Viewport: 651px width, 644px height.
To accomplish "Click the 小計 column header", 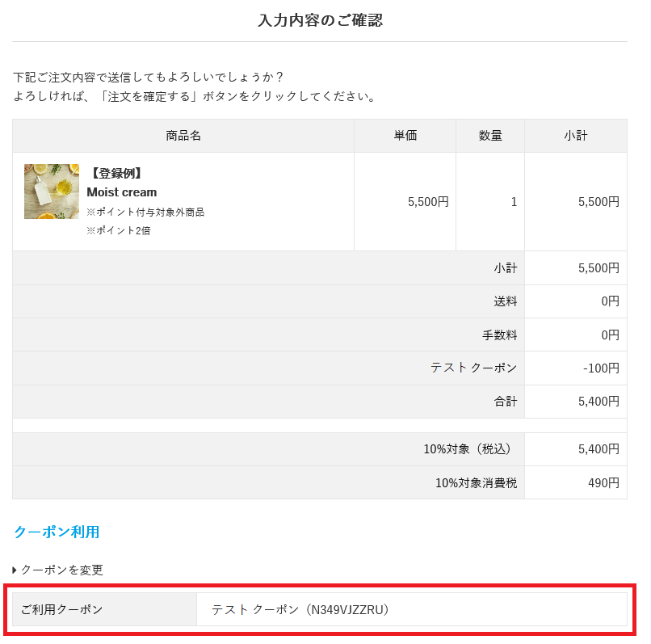I will click(576, 136).
